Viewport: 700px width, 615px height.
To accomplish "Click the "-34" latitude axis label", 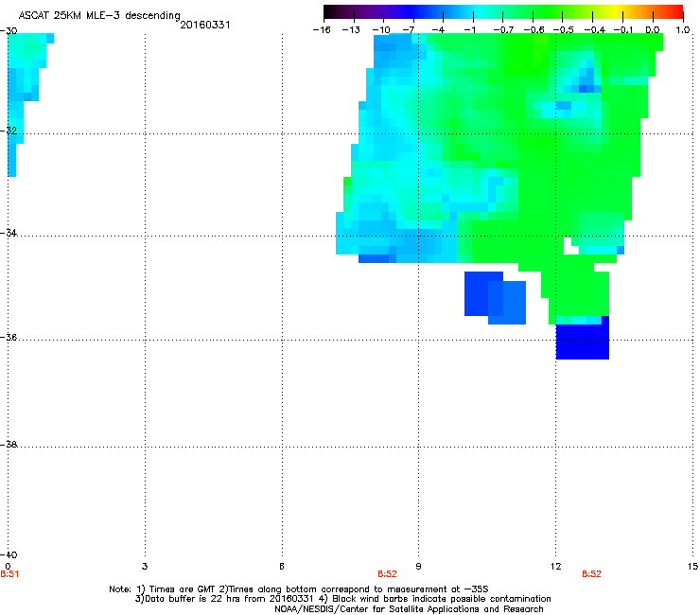I will 9,233.
